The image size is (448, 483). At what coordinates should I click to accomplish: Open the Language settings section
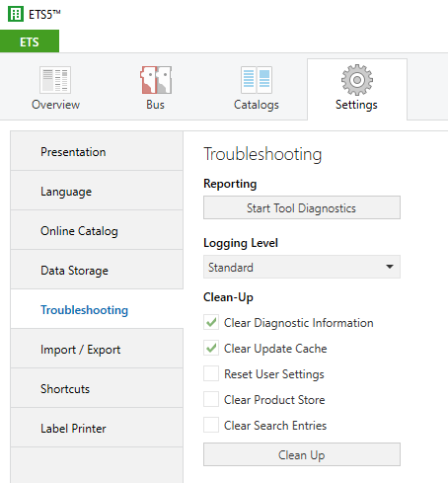coord(97,191)
